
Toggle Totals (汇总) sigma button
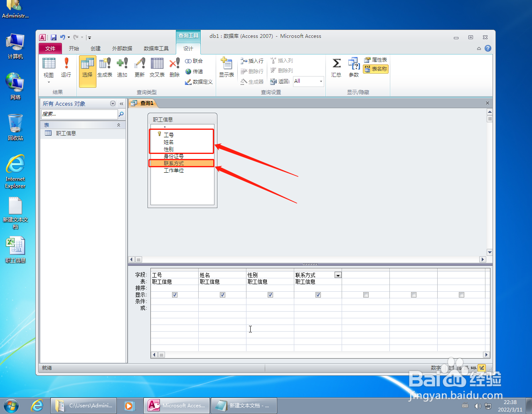tap(336, 67)
